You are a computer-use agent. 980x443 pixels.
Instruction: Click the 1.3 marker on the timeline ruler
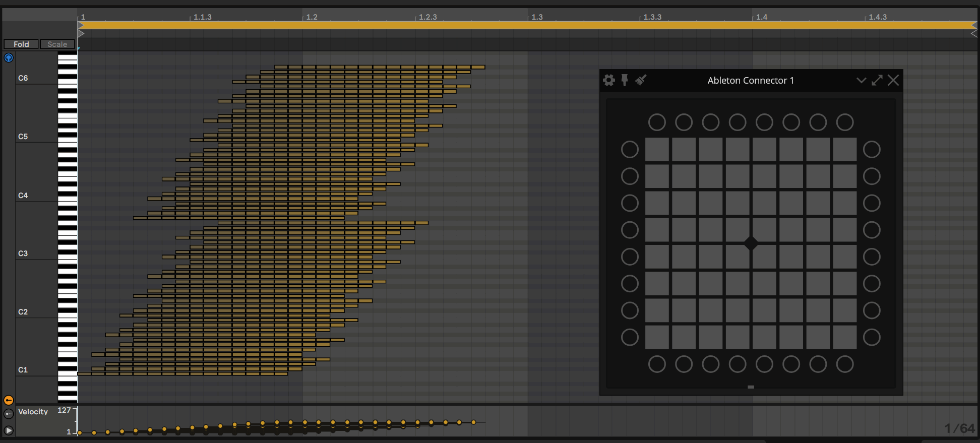[537, 17]
